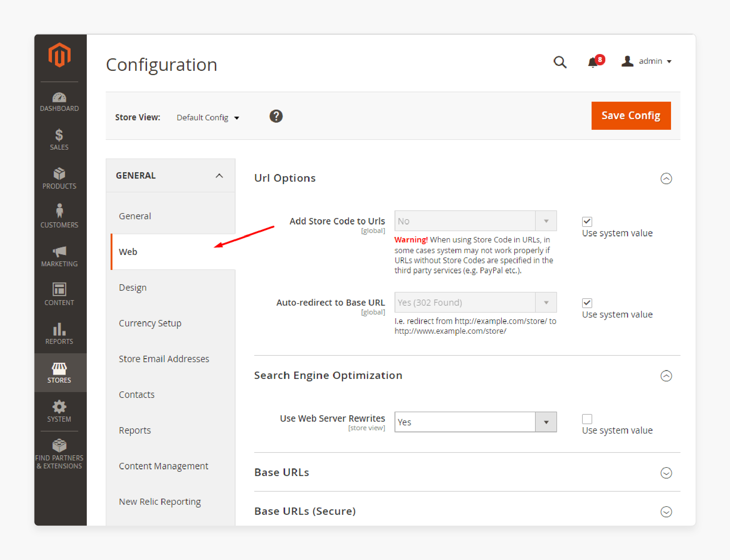Open the Store View Default Config dropdown
The width and height of the screenshot is (730, 560).
tap(208, 118)
